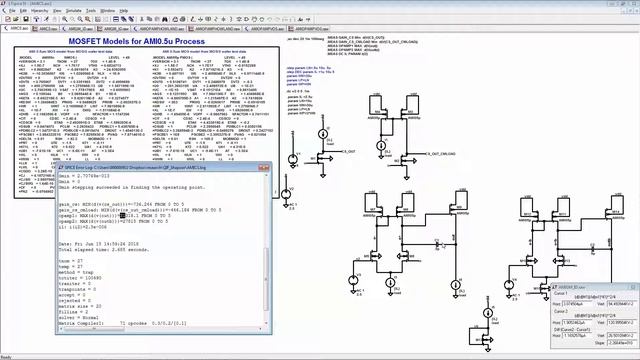640x360 pixels.
Task: Click the Error Log horizontal scrollbar
Action: coord(93,329)
